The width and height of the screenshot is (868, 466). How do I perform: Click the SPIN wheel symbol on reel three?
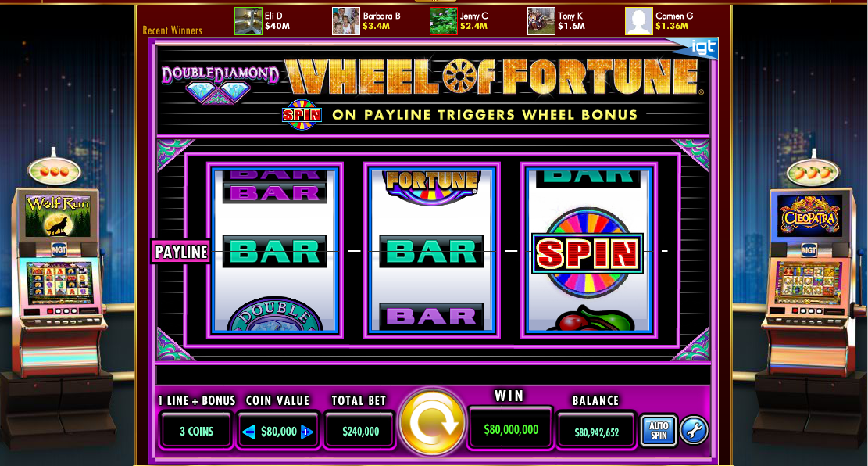pos(588,253)
